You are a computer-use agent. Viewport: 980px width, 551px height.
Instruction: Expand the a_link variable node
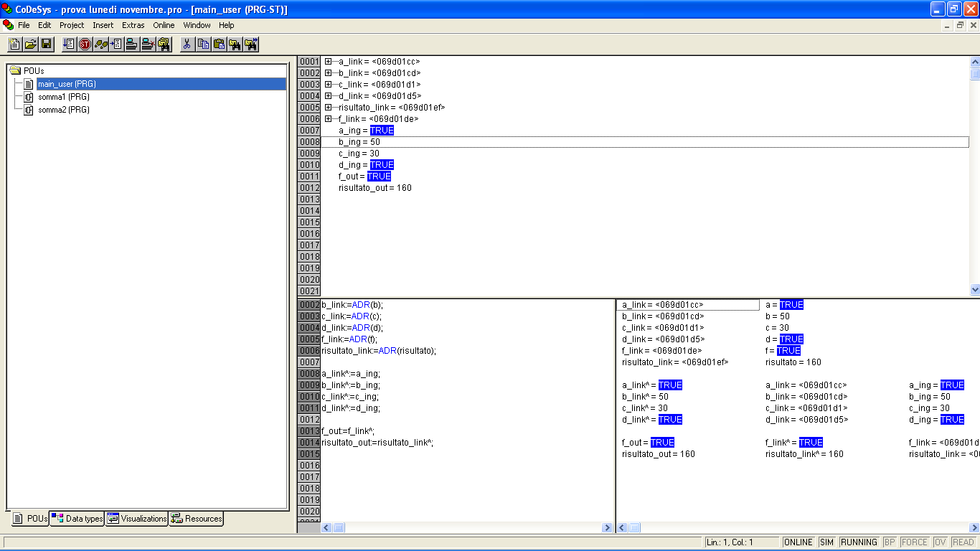point(328,62)
